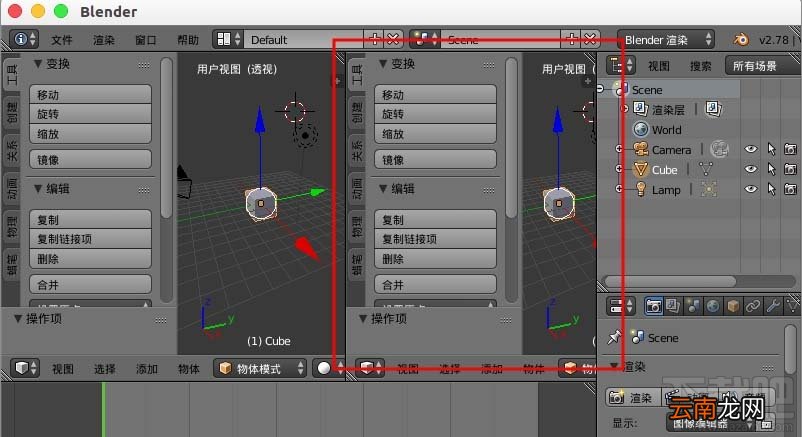Select the Cube object in left viewport
The width and height of the screenshot is (802, 437).
[261, 204]
